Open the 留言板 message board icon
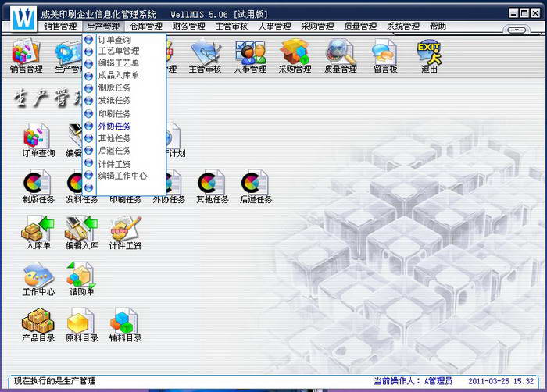The width and height of the screenshot is (547, 392). pyautogui.click(x=385, y=55)
